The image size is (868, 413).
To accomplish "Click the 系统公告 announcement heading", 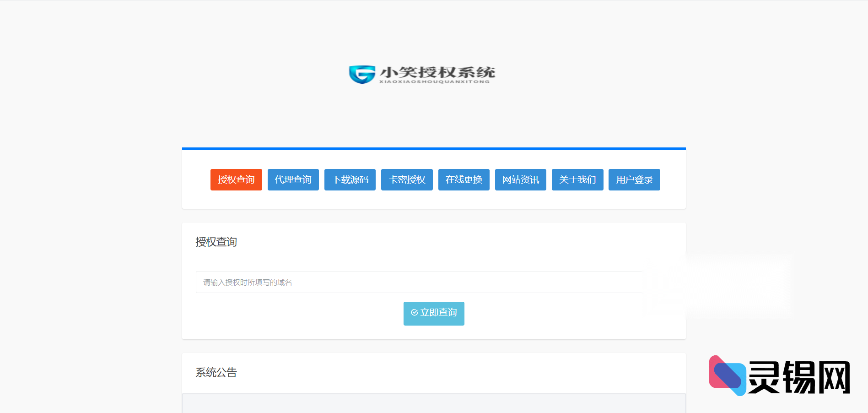I will pyautogui.click(x=216, y=373).
